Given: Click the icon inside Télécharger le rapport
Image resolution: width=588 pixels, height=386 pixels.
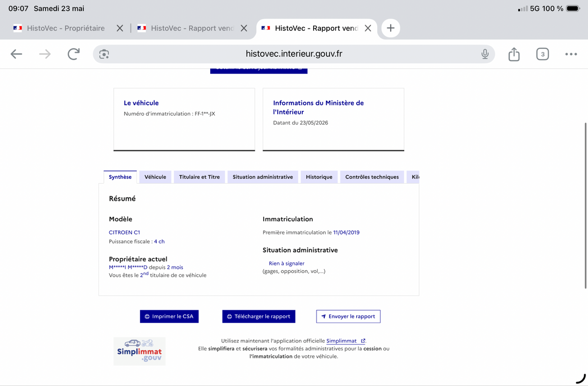Looking at the screenshot, I should point(229,317).
